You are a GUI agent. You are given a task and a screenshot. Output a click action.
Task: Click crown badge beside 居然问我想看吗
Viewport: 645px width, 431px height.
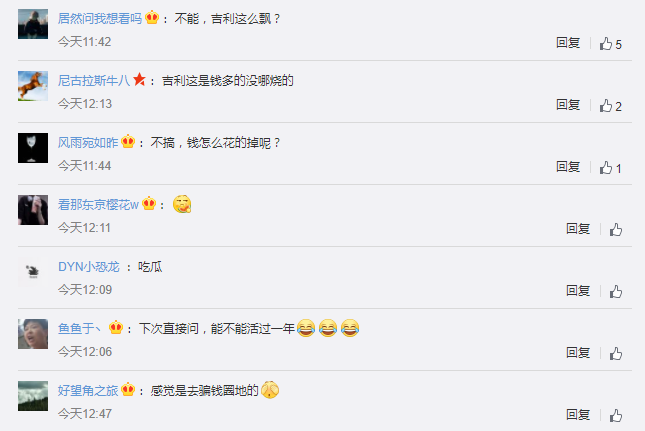pos(152,18)
